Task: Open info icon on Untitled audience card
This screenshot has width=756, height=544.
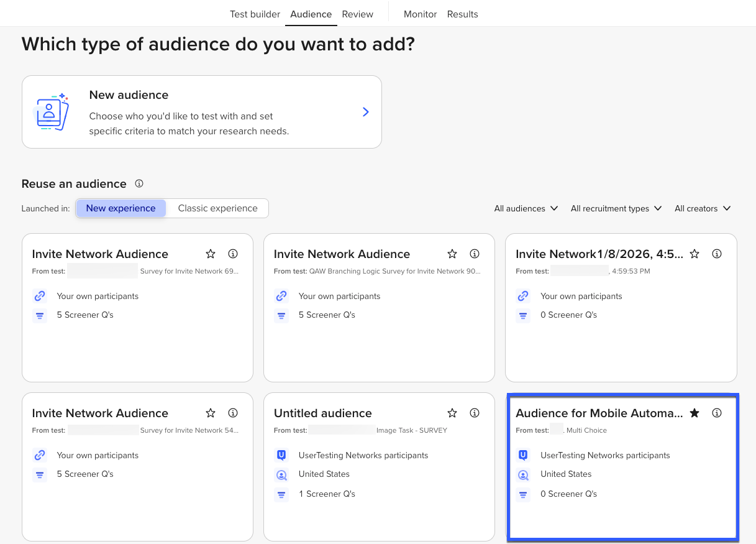Action: (475, 413)
